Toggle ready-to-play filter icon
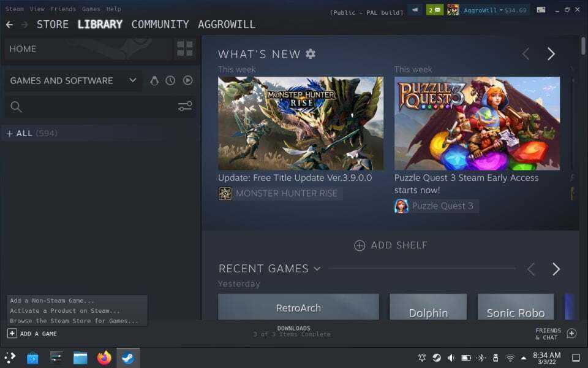Image resolution: width=588 pixels, height=368 pixels. tap(187, 80)
